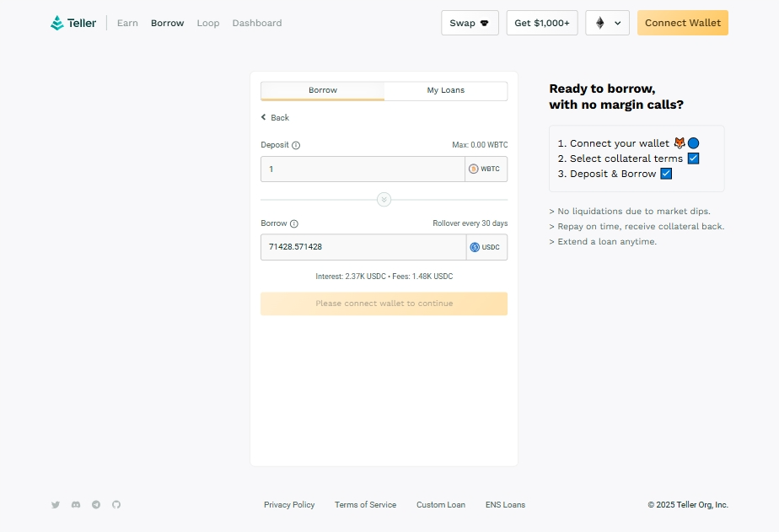Open the Discord link in footer
779x532 pixels.
[76, 505]
